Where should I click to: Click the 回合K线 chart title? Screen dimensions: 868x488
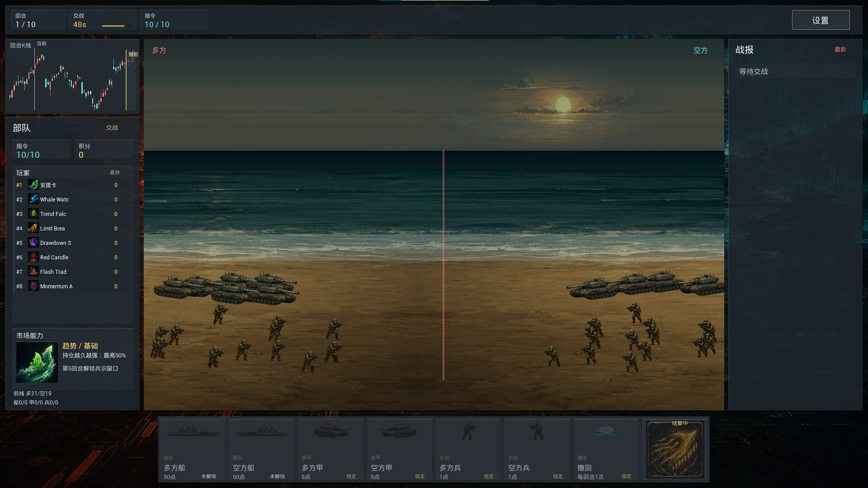[21, 45]
